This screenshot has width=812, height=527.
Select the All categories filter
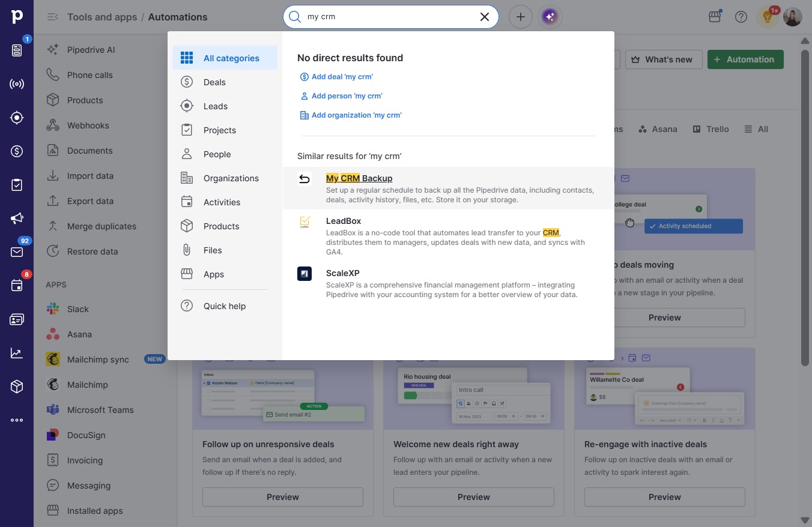225,58
